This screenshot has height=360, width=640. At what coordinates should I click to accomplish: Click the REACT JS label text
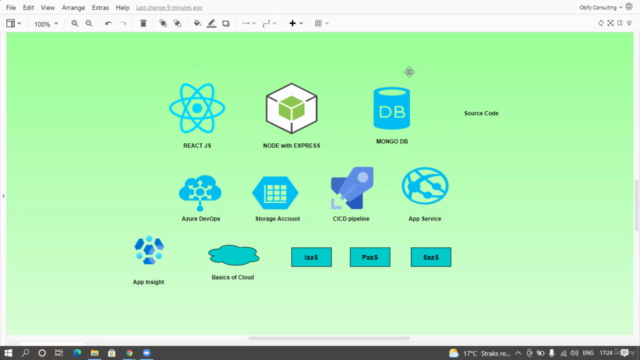pyautogui.click(x=197, y=145)
